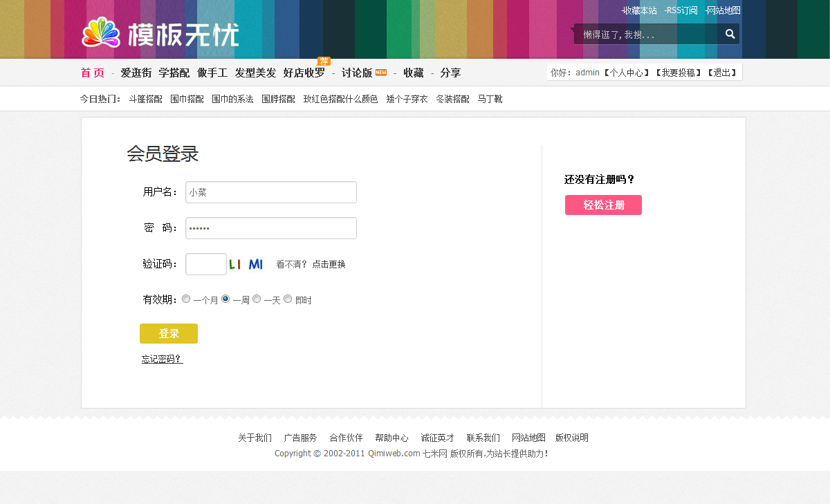Focus the 验证码 text box

205,264
